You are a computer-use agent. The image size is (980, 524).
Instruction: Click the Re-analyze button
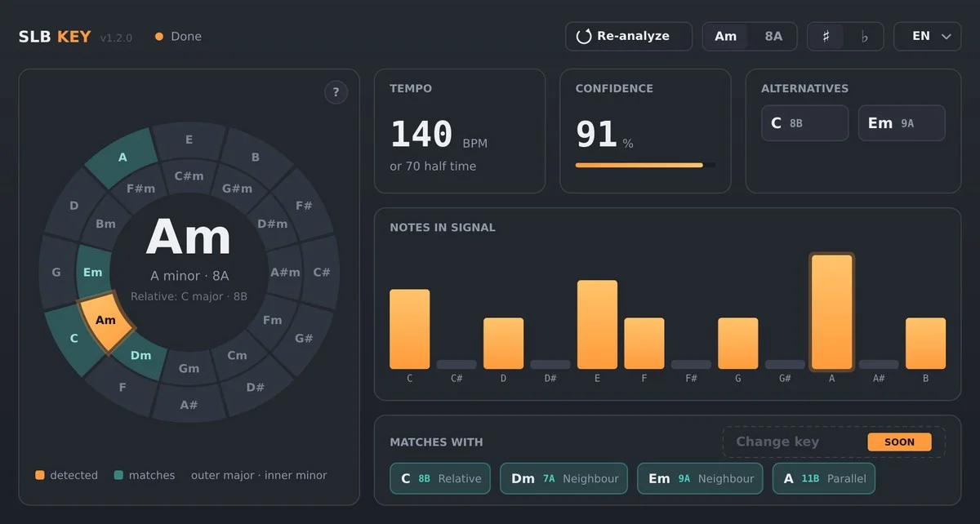[628, 37]
